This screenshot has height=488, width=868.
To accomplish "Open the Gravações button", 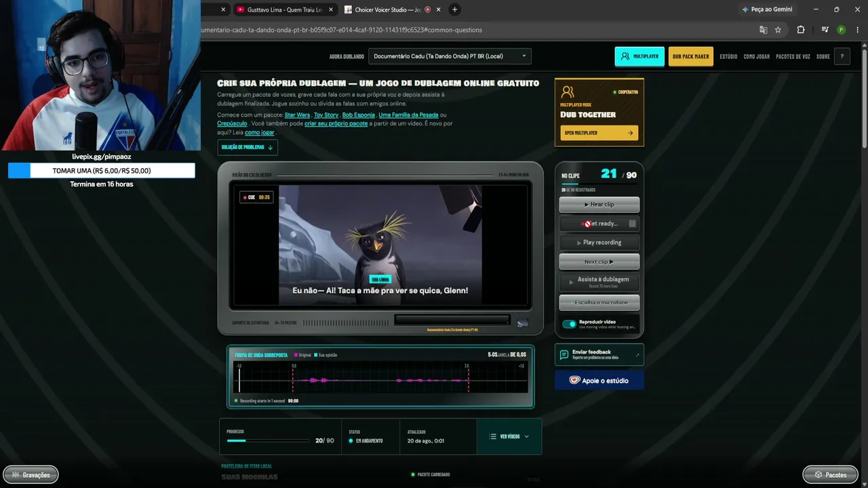I will point(31,474).
